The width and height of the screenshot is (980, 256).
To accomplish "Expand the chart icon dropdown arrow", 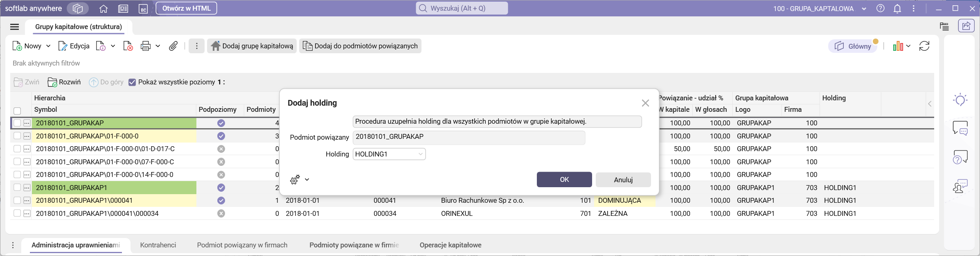I will click(x=908, y=46).
